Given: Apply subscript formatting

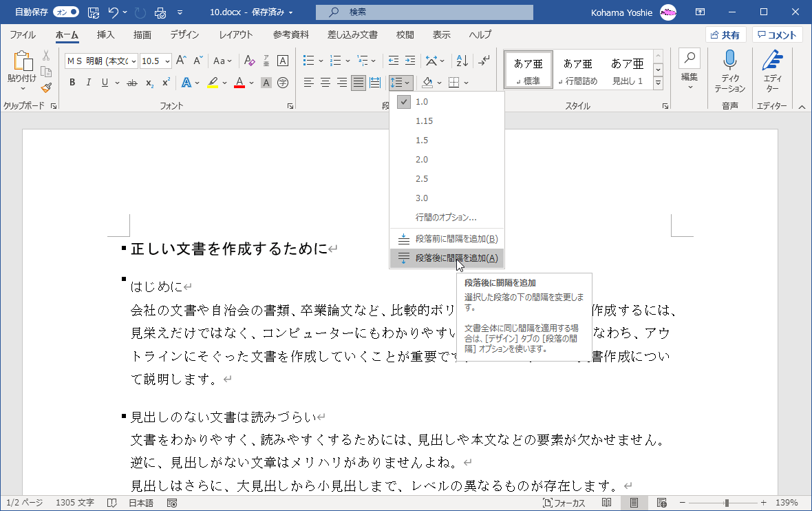Looking at the screenshot, I should pyautogui.click(x=149, y=83).
